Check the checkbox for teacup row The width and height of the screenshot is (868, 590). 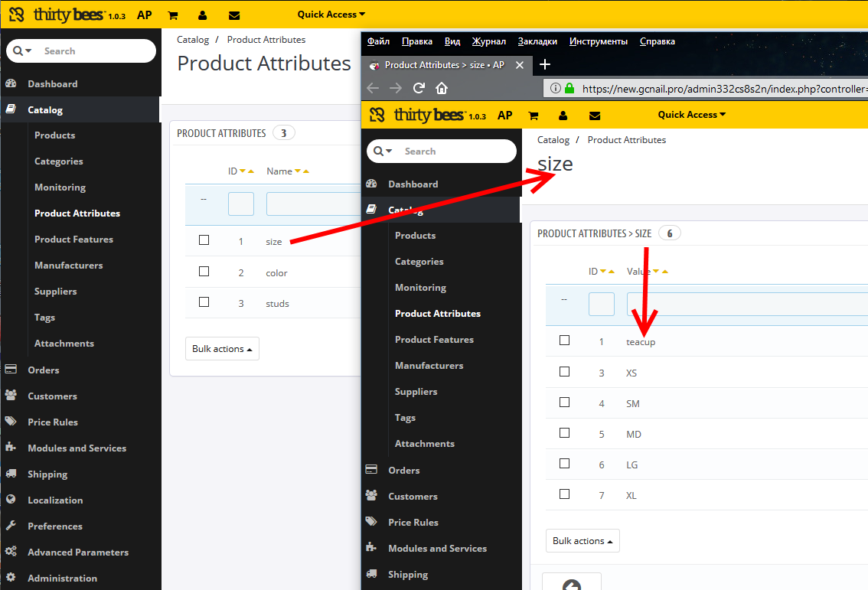[x=565, y=341]
